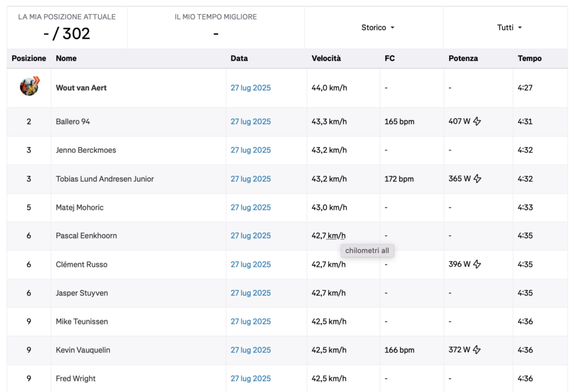Click the lightning icon next to Tobias Lund Andresen's 365 W

pos(477,179)
